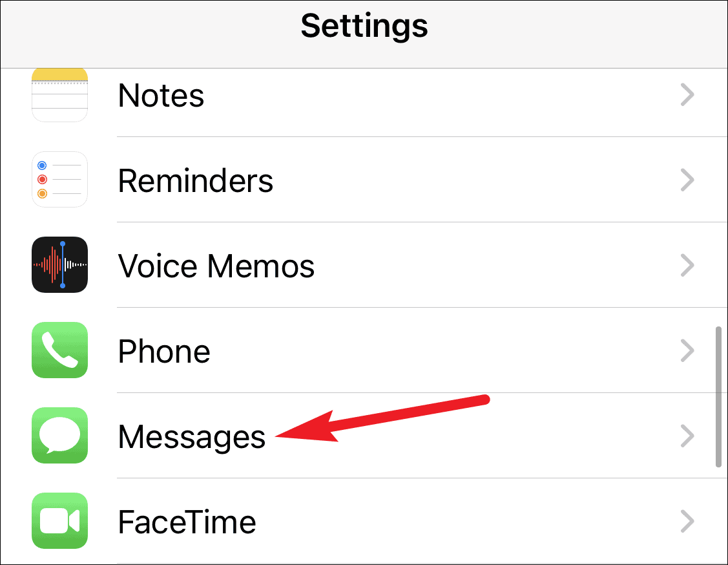Click the chevron in the FaceTime row

pyautogui.click(x=687, y=521)
